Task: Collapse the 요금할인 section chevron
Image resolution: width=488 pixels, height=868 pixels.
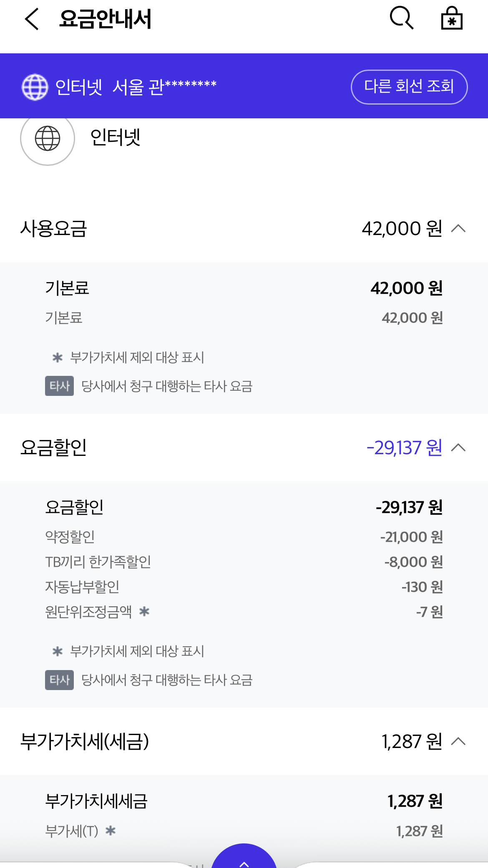Action: click(458, 448)
